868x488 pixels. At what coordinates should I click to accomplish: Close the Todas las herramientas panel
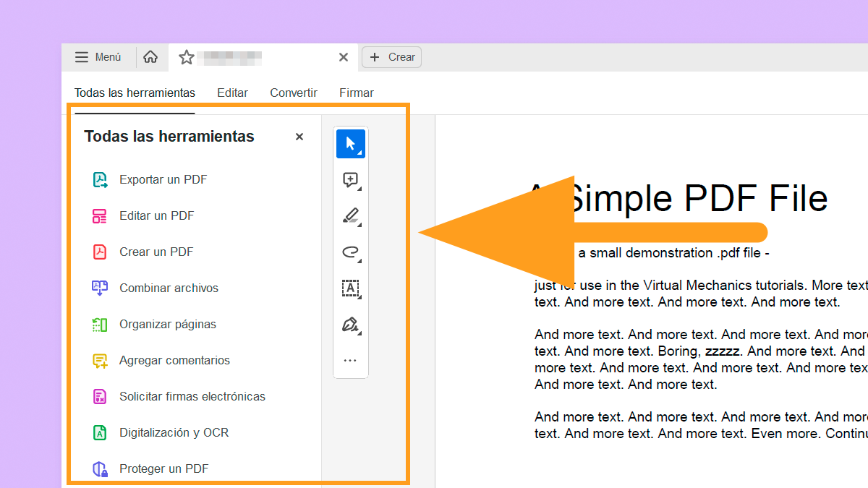299,136
